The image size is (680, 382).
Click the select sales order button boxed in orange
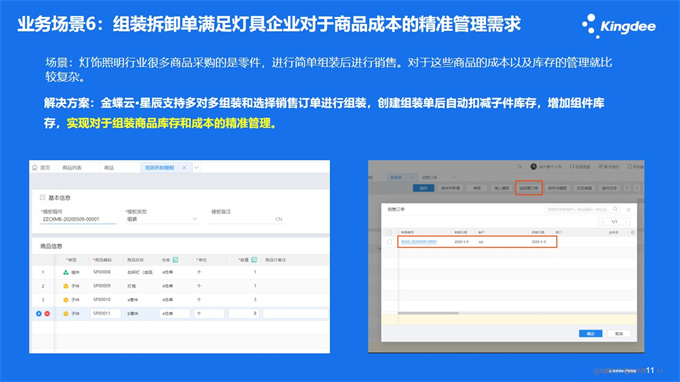point(529,188)
